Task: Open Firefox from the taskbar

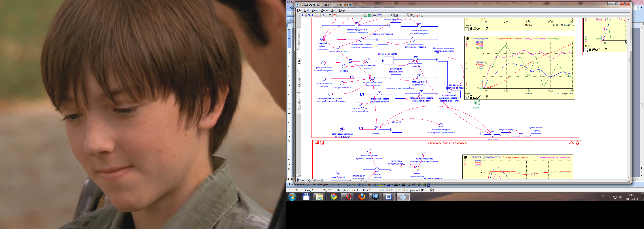Action: point(362,197)
